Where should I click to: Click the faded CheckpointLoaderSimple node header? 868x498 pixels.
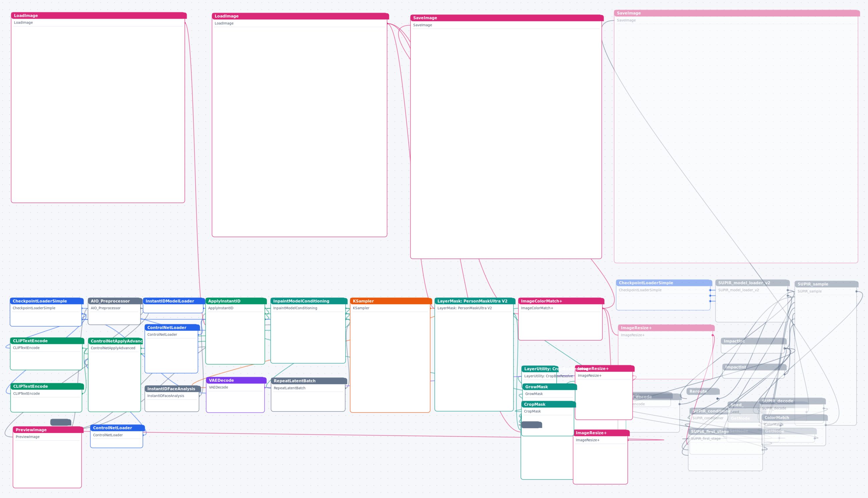tap(664, 283)
